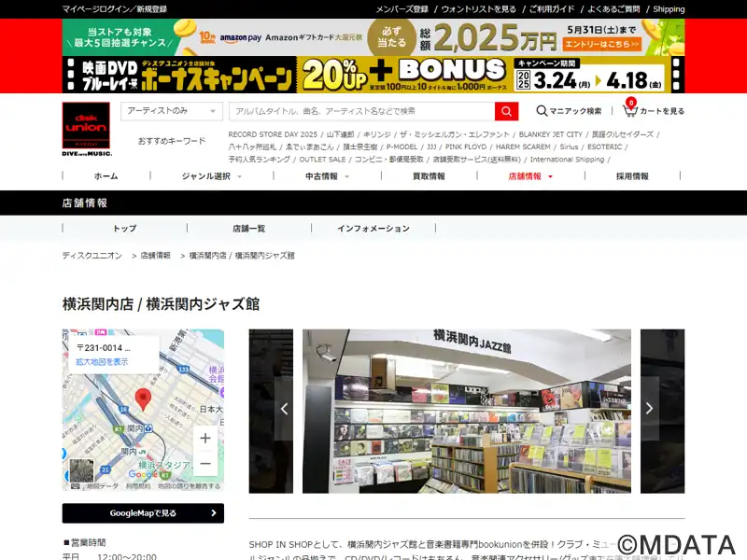Screen dimensions: 747x560
Task: Click International Shipping keyword link
Action: click(567, 159)
